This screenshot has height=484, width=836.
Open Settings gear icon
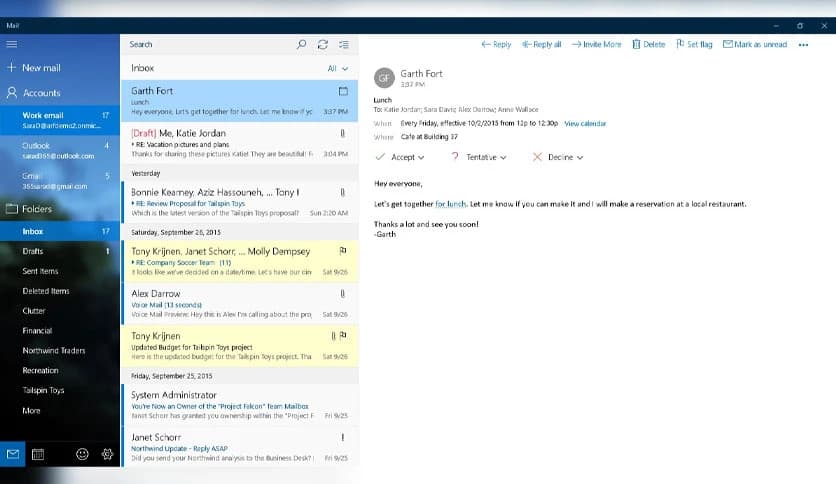pos(107,454)
